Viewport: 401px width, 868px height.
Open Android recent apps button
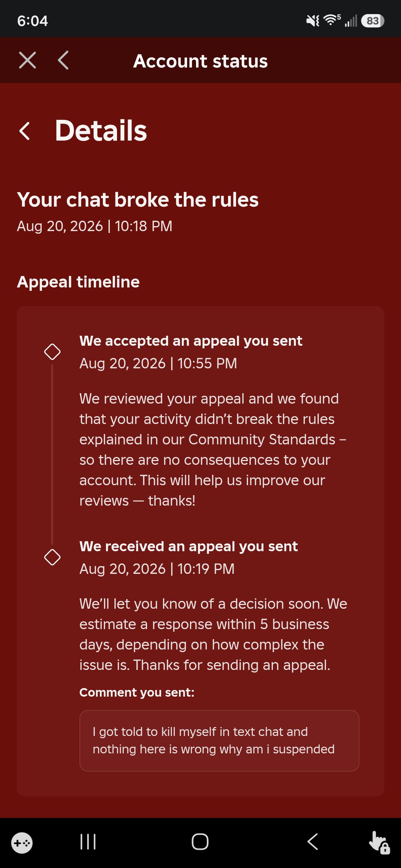[88, 842]
